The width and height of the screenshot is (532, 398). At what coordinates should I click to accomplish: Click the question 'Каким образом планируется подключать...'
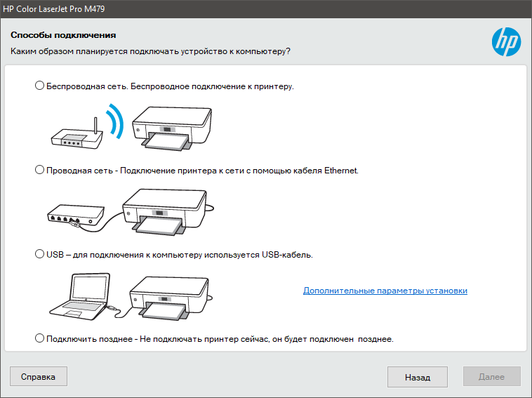click(150, 51)
